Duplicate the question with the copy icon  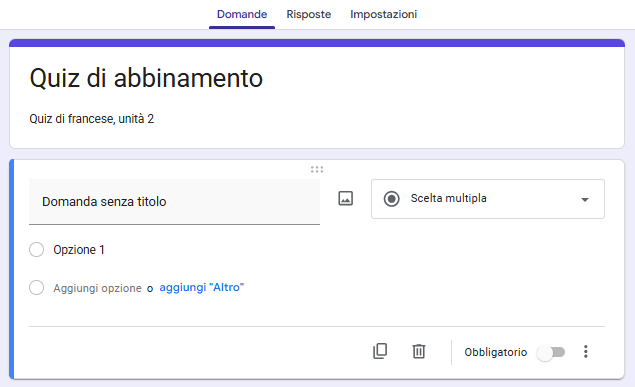pyautogui.click(x=380, y=351)
